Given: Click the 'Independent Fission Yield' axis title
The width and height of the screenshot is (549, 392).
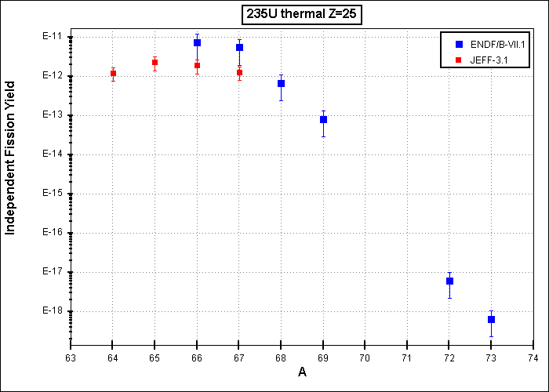Looking at the screenshot, I should [9, 158].
